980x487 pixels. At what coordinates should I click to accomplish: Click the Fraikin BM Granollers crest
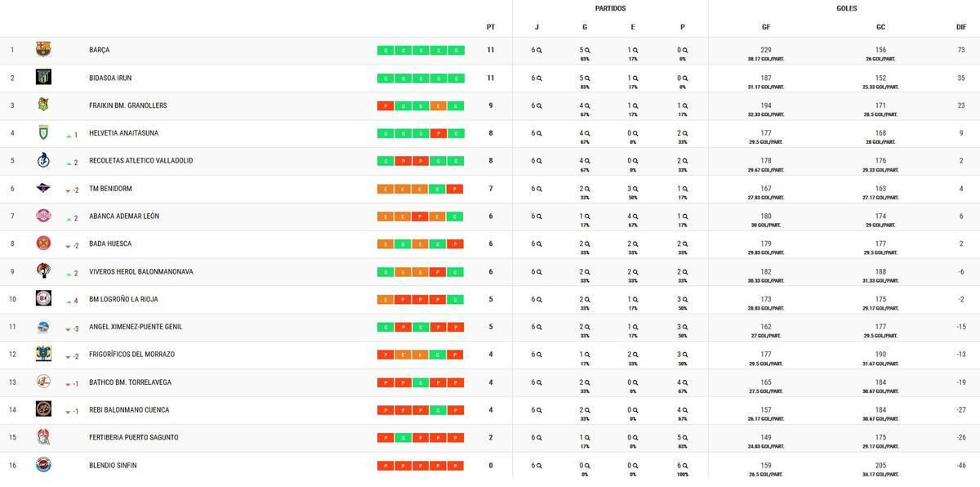coord(42,105)
